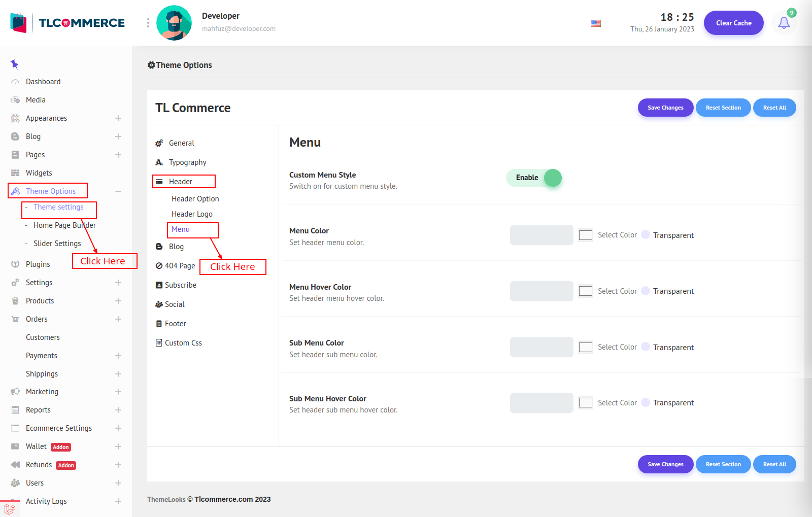Open the Menu Hover Color swatch picker
Viewport: 812px width, 517px height.
coord(586,291)
